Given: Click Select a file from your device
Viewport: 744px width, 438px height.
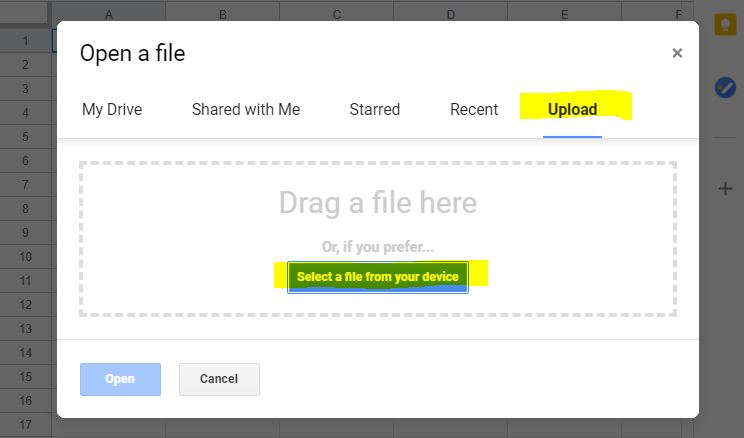Looking at the screenshot, I should pyautogui.click(x=378, y=277).
